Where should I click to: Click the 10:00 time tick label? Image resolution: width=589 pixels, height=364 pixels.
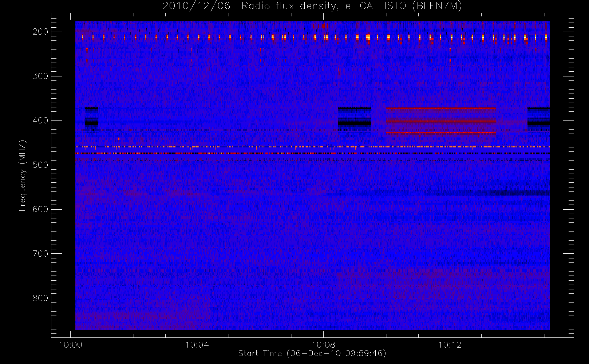pyautogui.click(x=70, y=345)
